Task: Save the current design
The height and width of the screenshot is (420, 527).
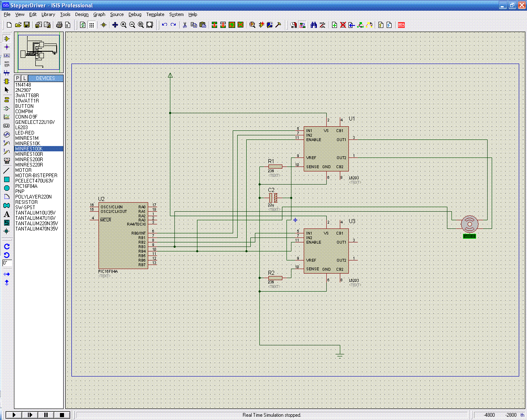Action: 27,25
